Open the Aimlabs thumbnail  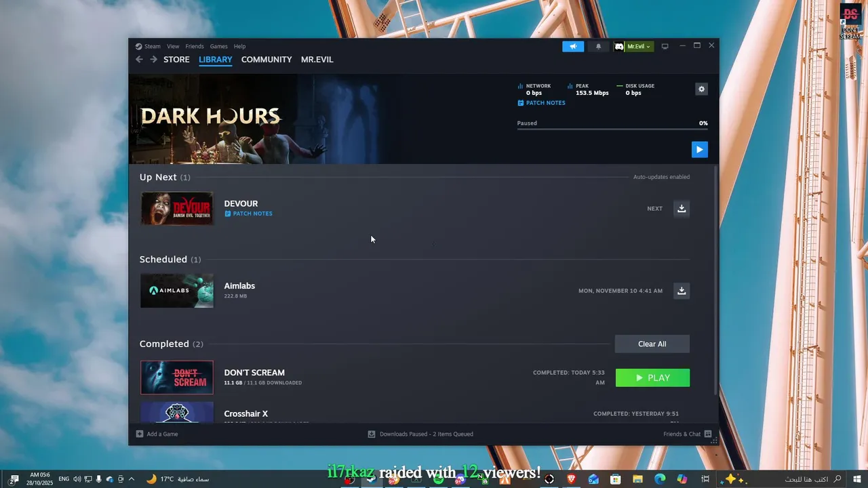pyautogui.click(x=177, y=291)
